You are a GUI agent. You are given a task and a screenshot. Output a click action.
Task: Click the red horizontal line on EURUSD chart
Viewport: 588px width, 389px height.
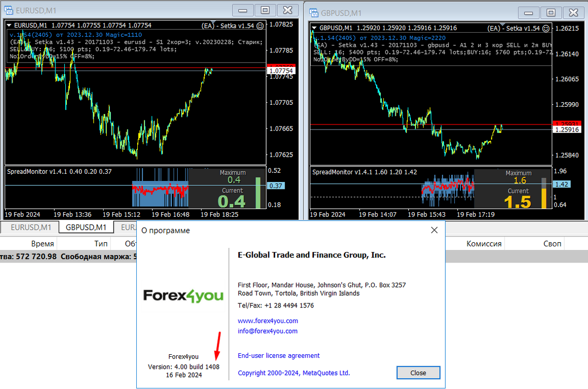(x=135, y=68)
